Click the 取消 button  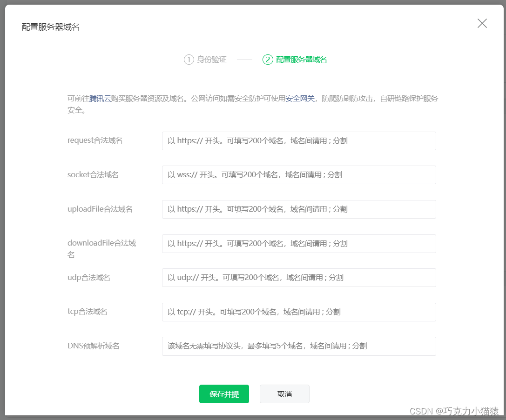[284, 393]
